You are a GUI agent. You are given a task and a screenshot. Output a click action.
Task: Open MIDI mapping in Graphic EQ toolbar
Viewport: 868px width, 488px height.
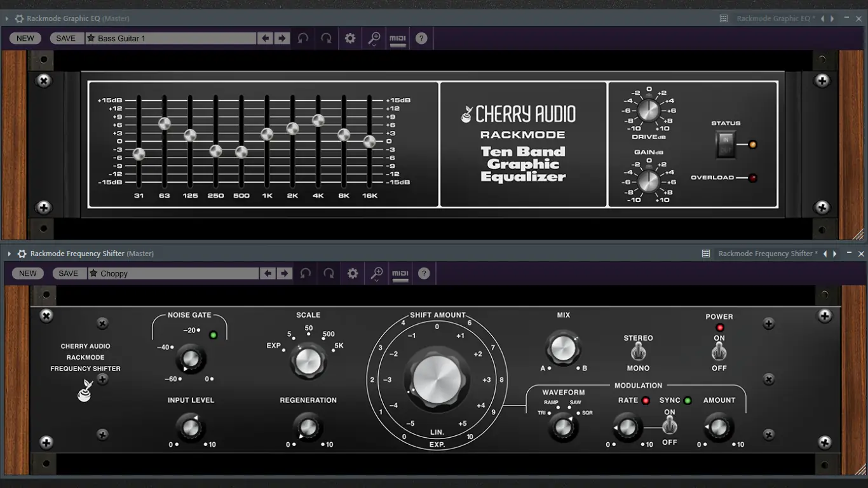(398, 39)
